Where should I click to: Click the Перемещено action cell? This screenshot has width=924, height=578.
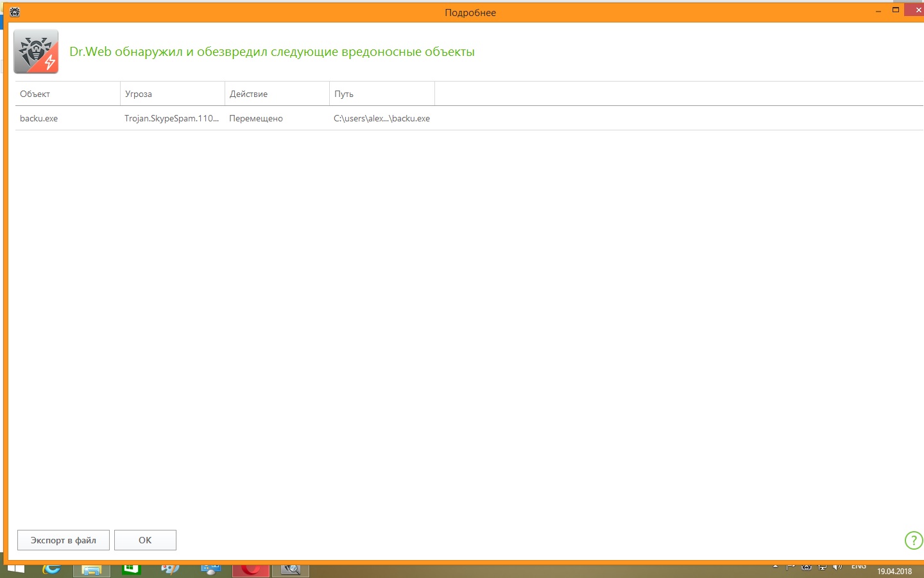click(256, 119)
